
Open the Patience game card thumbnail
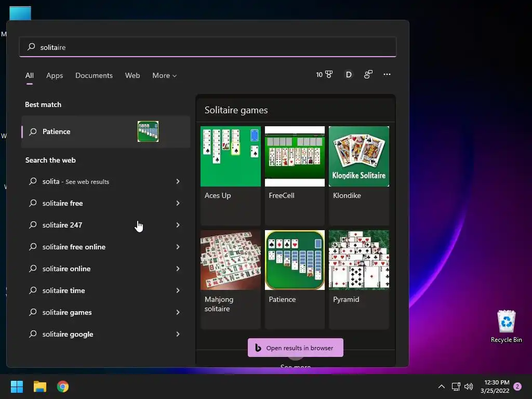click(x=295, y=260)
